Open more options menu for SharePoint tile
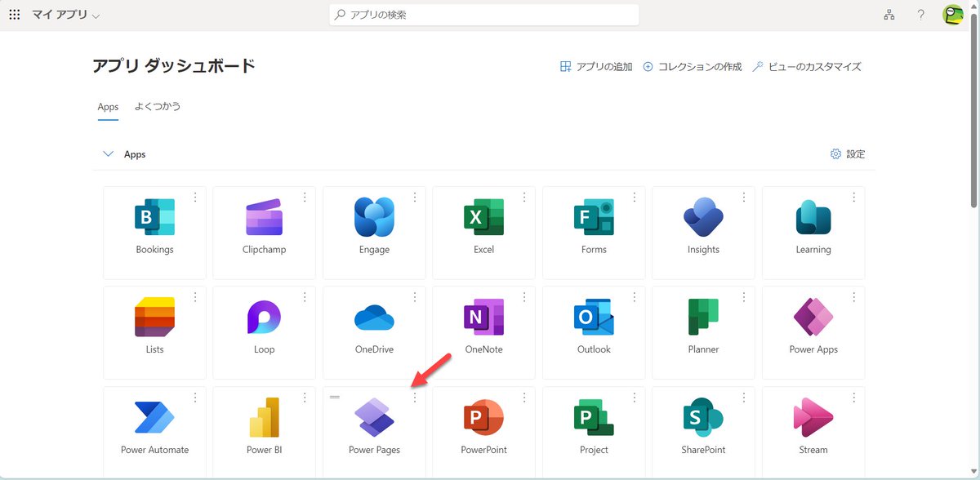 pyautogui.click(x=744, y=397)
